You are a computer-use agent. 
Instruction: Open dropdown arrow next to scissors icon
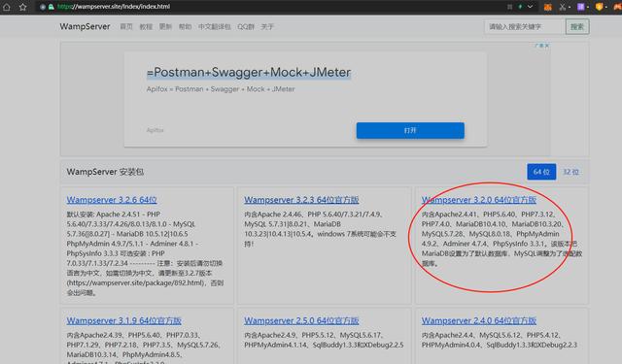[x=570, y=7]
